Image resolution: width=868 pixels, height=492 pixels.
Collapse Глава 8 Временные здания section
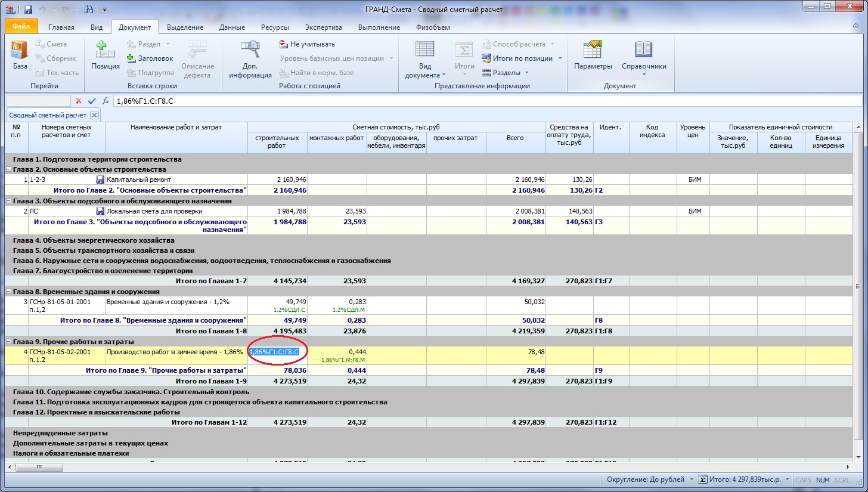8,292
